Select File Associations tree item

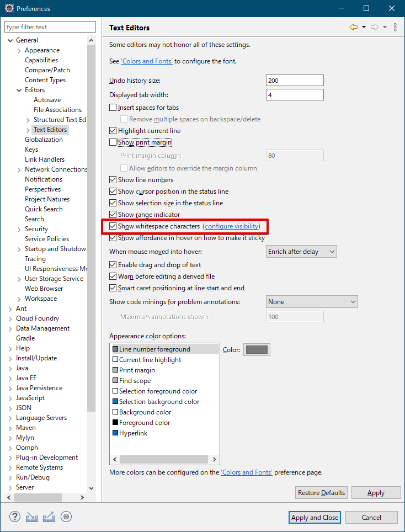(58, 110)
